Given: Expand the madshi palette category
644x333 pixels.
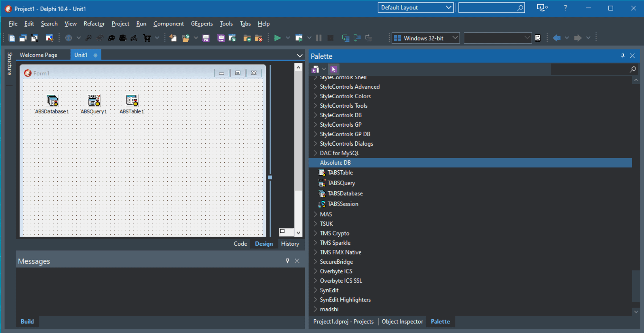Looking at the screenshot, I should tap(315, 309).
